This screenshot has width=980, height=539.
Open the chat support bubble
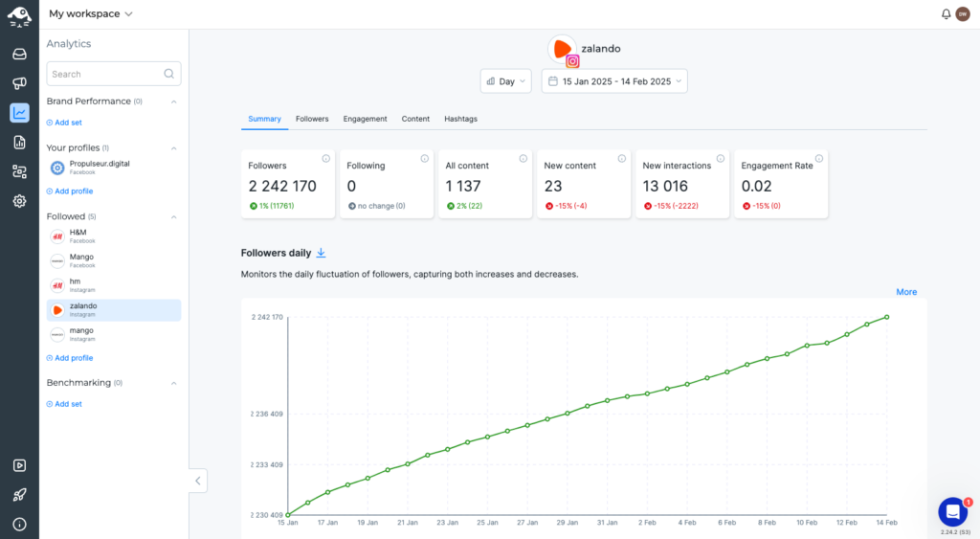click(x=953, y=512)
